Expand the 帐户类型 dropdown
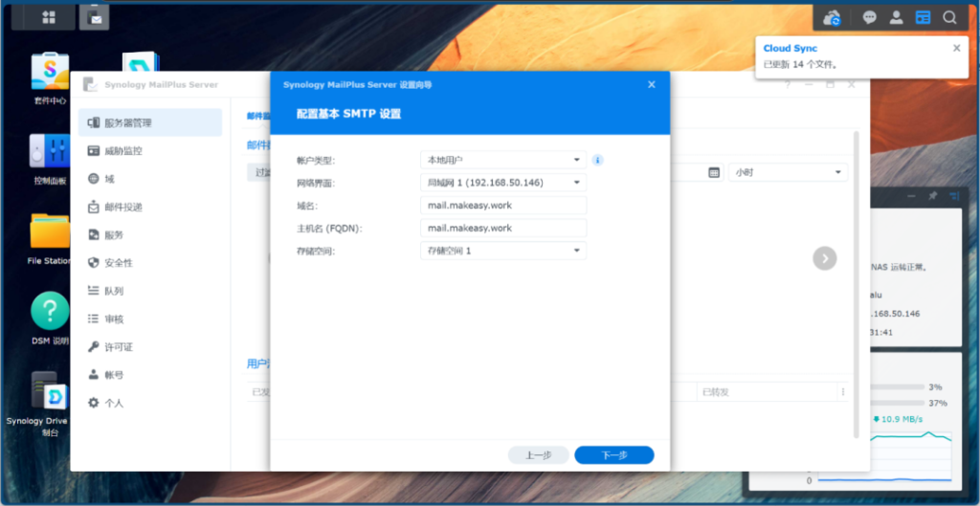980x506 pixels. pyautogui.click(x=503, y=161)
